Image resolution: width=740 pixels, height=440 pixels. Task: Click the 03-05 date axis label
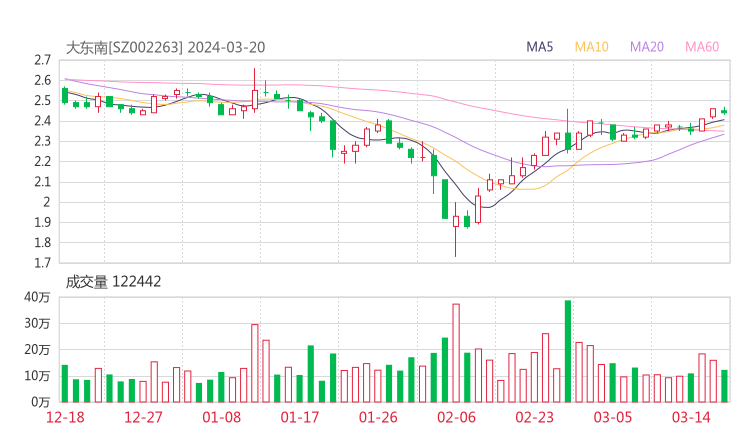point(613,417)
